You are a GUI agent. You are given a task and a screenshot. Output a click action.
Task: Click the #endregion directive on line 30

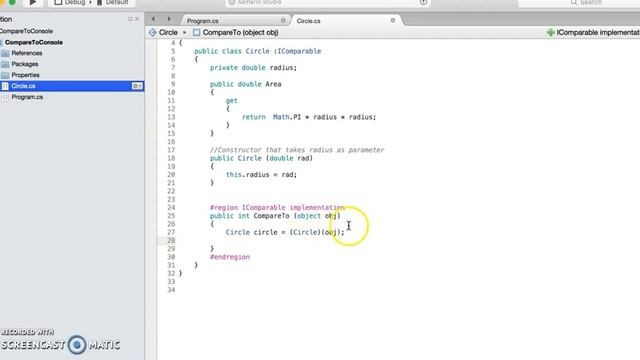tap(230, 257)
